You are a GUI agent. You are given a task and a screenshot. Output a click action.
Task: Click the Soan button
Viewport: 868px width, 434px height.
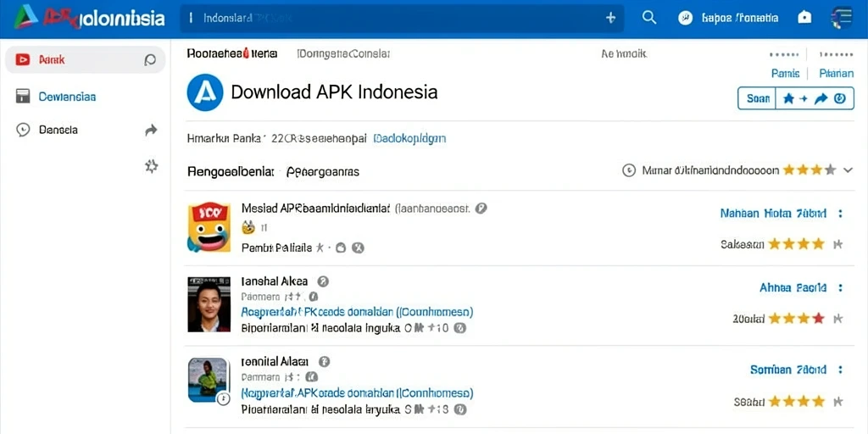758,98
